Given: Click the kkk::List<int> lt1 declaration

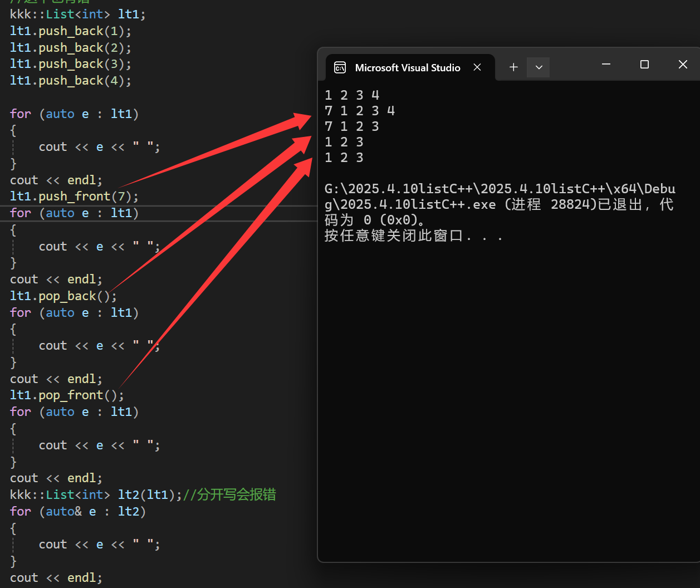Looking at the screenshot, I should [x=77, y=14].
